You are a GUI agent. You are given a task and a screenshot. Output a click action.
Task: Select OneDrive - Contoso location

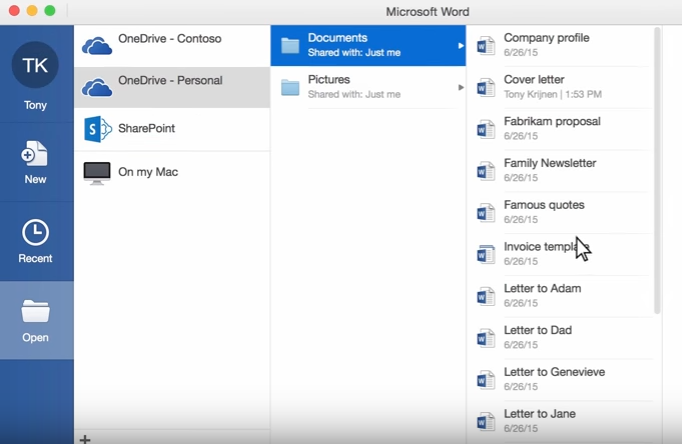pyautogui.click(x=172, y=45)
